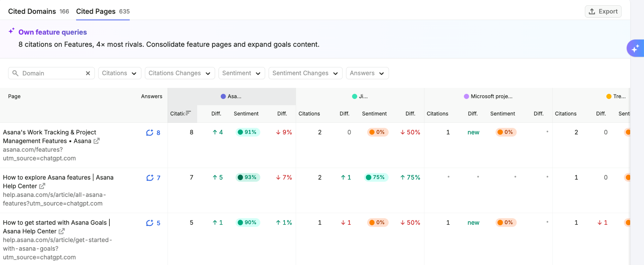Select the Asa... brand column header
The height and width of the screenshot is (265, 644).
click(x=231, y=96)
